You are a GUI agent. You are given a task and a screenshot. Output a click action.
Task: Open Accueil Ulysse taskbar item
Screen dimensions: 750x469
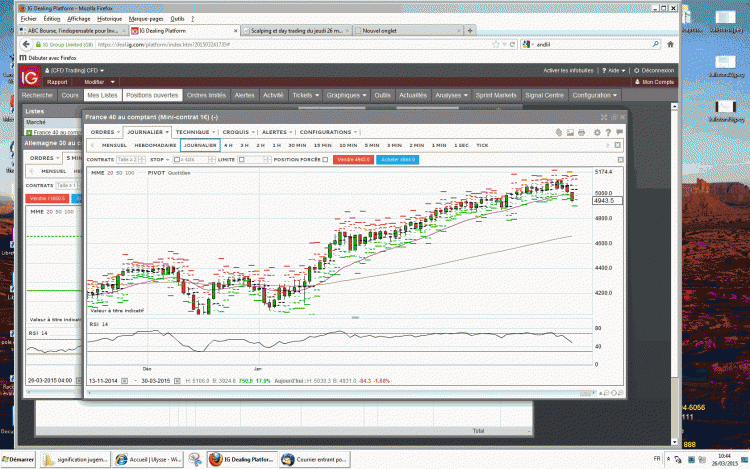point(148,459)
